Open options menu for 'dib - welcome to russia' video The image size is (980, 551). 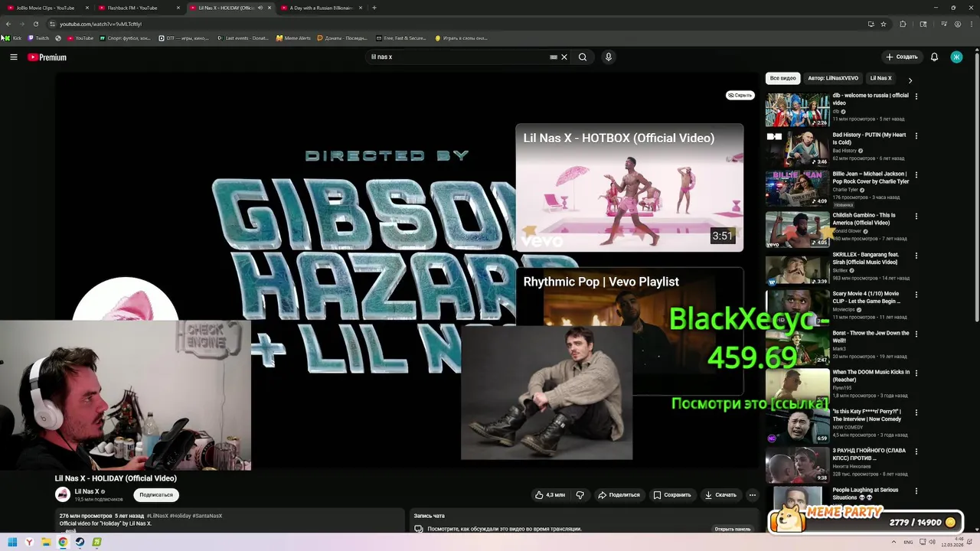(916, 96)
